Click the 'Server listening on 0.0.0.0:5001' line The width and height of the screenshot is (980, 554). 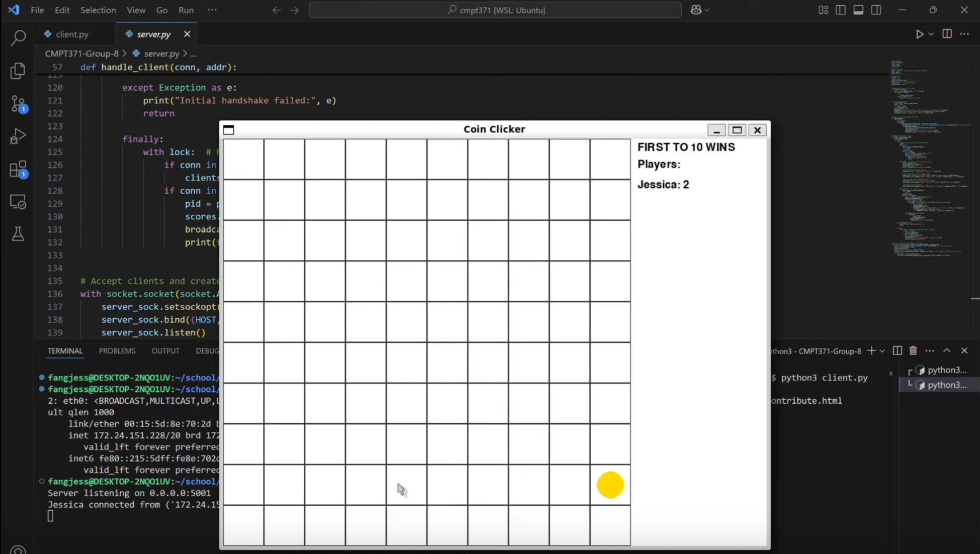point(129,493)
